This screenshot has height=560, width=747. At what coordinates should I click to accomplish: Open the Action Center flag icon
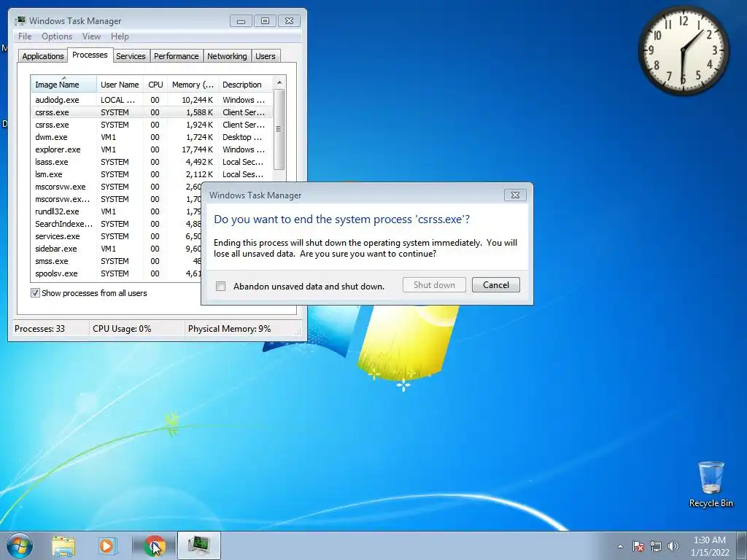click(638, 546)
